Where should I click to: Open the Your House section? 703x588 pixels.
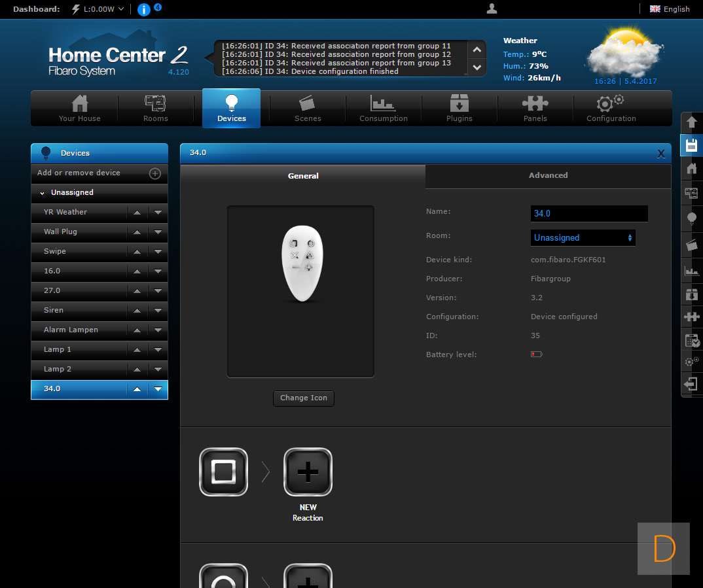click(80, 109)
